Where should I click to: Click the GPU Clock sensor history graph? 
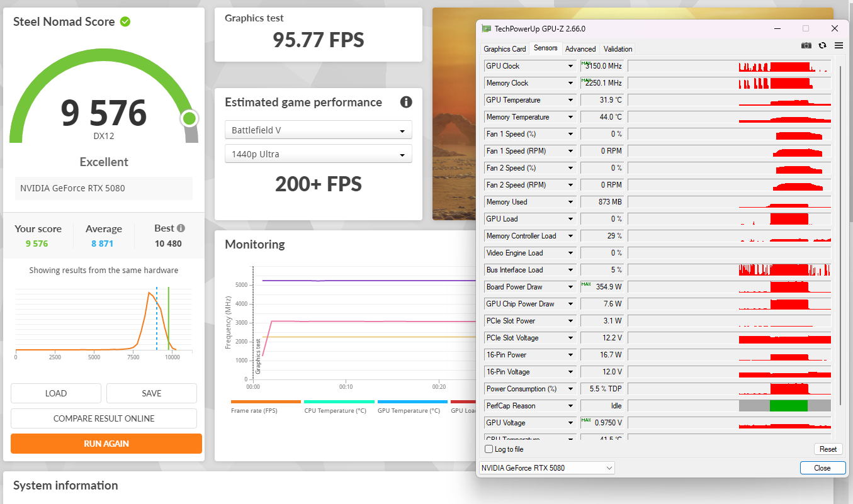point(729,66)
